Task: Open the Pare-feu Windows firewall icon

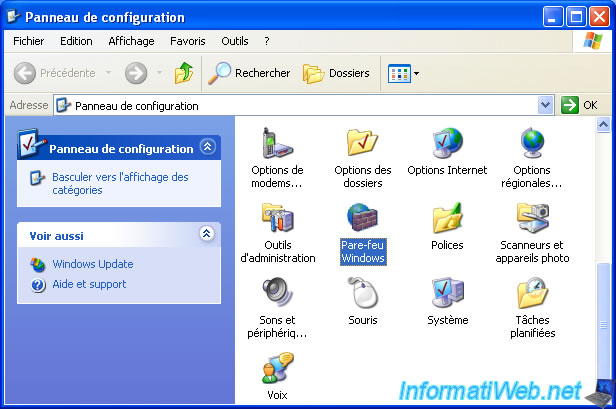Action: click(362, 218)
